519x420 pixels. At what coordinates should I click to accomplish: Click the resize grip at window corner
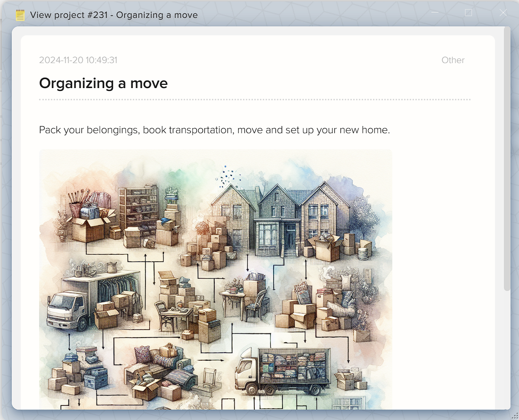(x=515, y=416)
